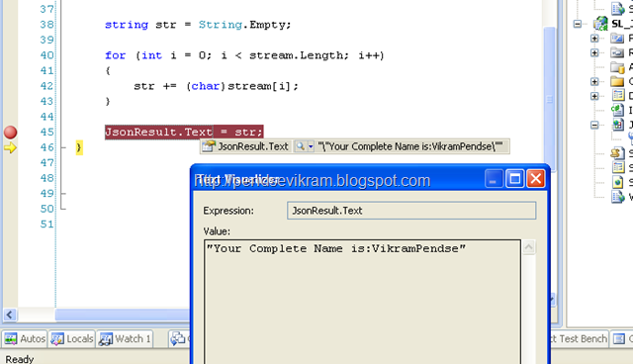
Task: Click inside the Value text box
Action: coord(362,302)
